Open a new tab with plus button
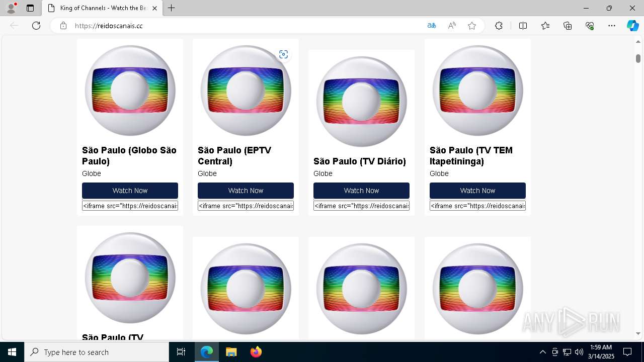Viewport: 644px width, 362px height. click(172, 8)
